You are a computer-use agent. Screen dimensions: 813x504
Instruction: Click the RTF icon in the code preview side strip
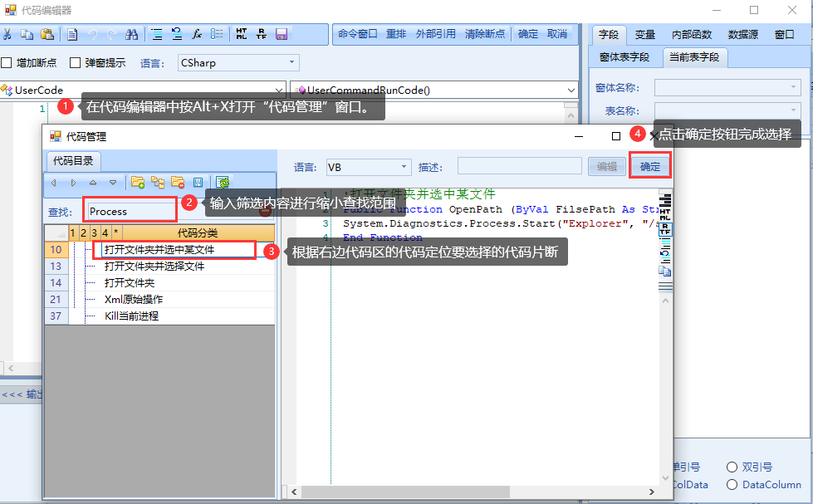(665, 228)
